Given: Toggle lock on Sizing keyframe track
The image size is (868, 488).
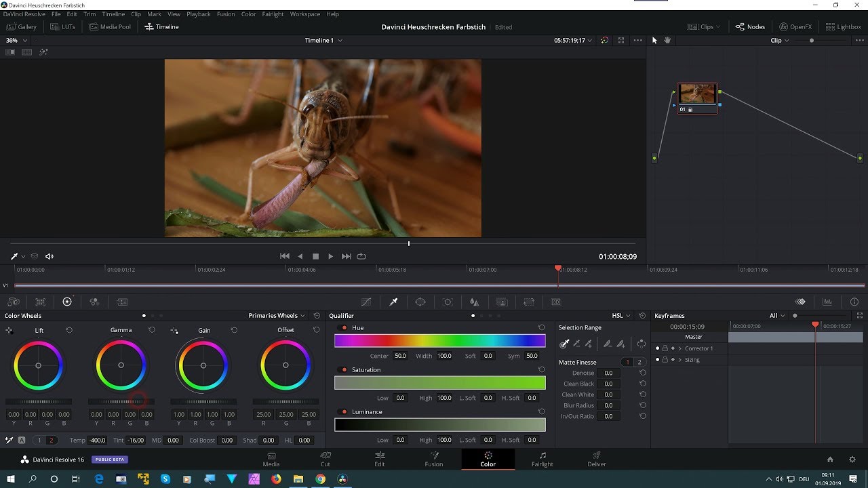Looking at the screenshot, I should click(665, 360).
